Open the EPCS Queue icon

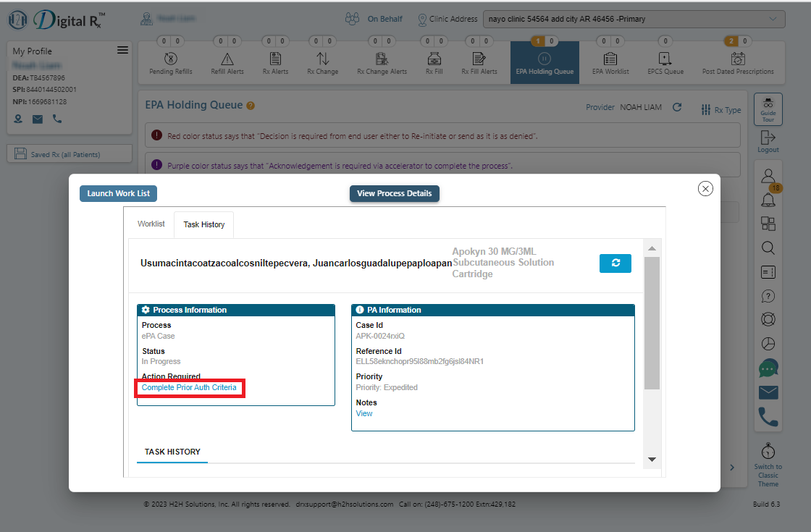point(665,59)
